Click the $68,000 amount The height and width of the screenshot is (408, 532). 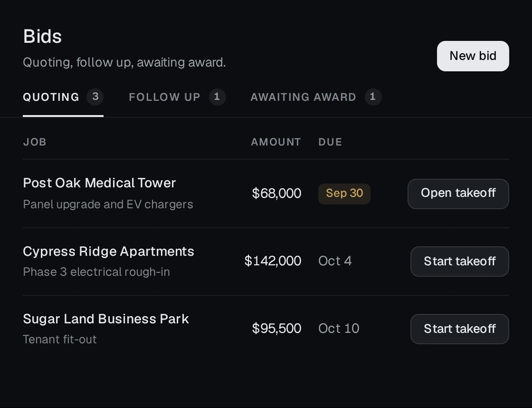coord(276,193)
